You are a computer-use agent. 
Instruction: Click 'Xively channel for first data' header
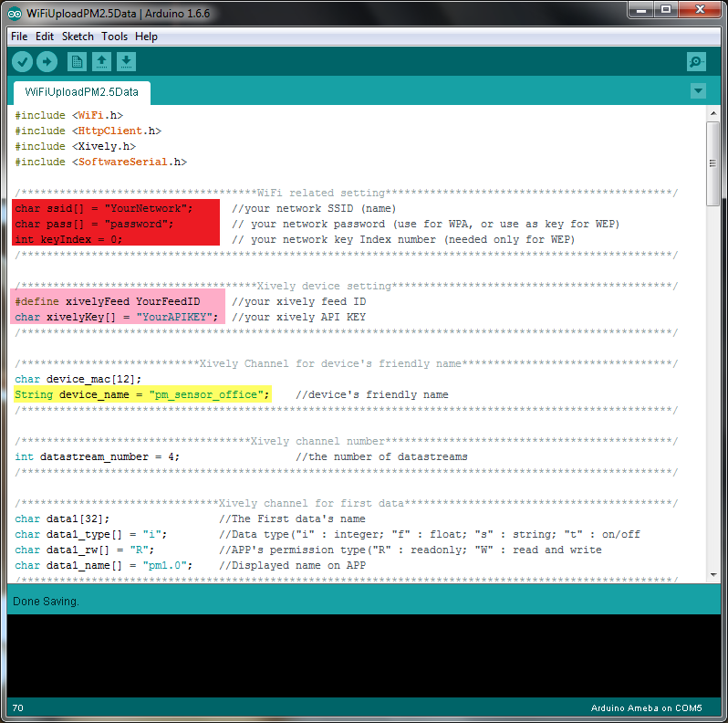[x=311, y=503]
